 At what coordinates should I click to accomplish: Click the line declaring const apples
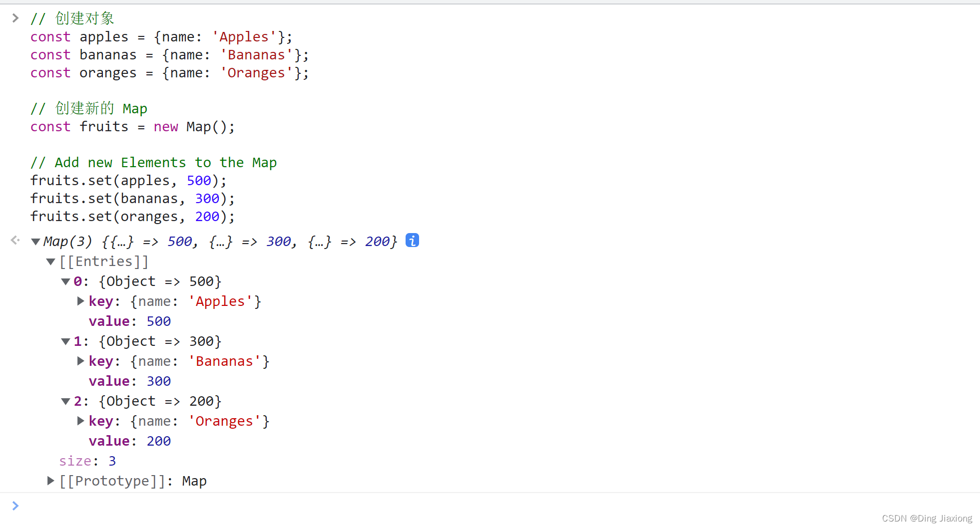pyautogui.click(x=161, y=37)
